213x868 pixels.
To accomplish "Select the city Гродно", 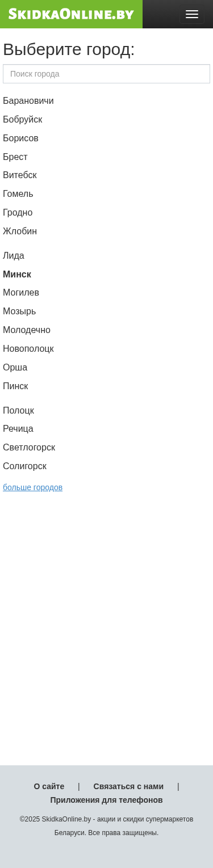I will 18,213.
